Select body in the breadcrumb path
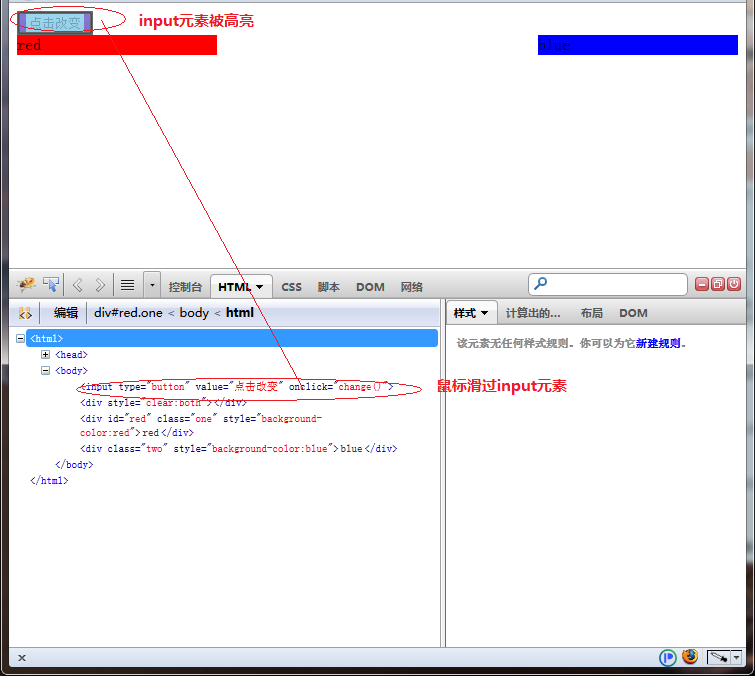Viewport: 755px width, 676px height. pyautogui.click(x=194, y=313)
